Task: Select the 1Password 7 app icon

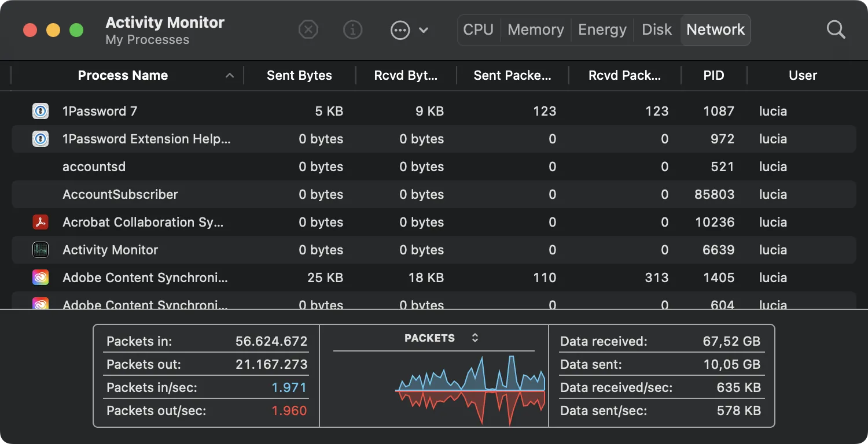Action: coord(40,111)
